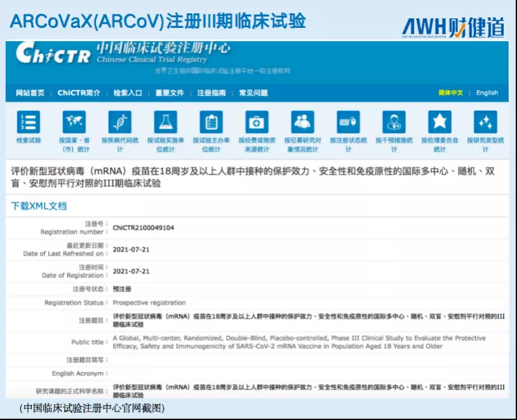Open the study type statistics sparkle icon
Image resolution: width=517 pixels, height=420 pixels.
[x=485, y=122]
